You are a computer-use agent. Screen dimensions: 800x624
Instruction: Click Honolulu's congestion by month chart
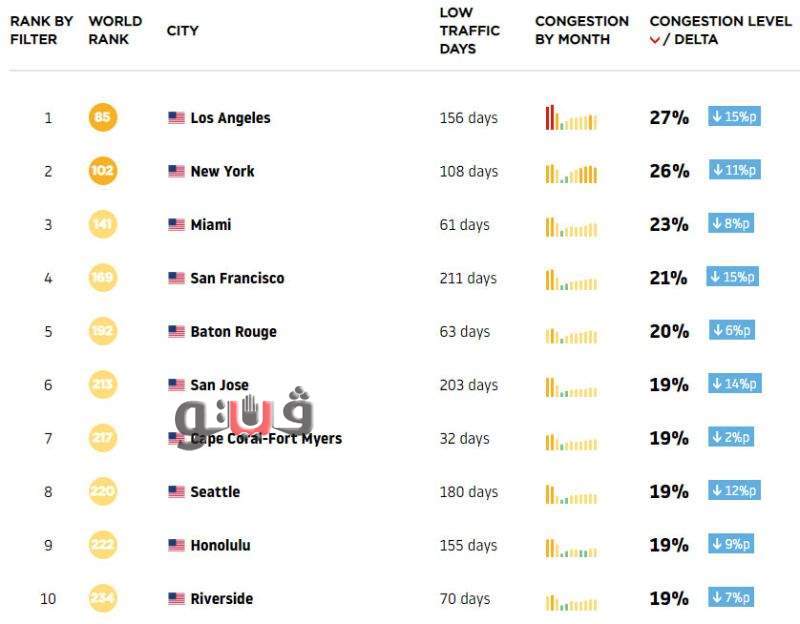(x=571, y=546)
